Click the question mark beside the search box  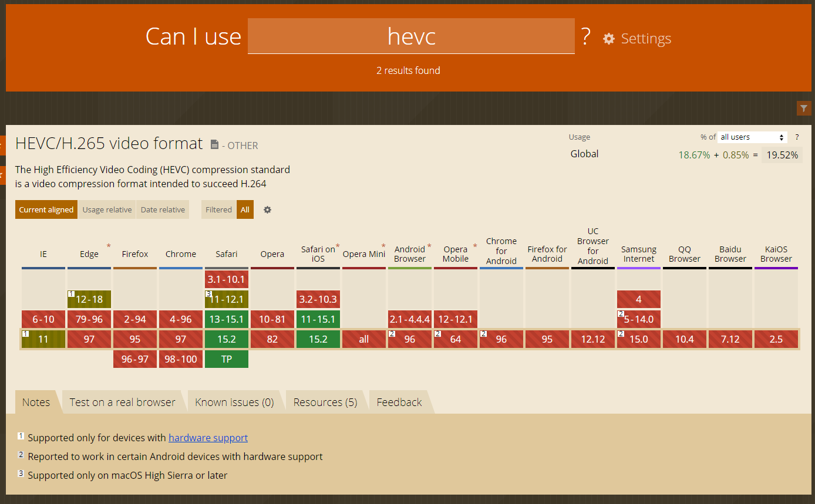coord(585,36)
